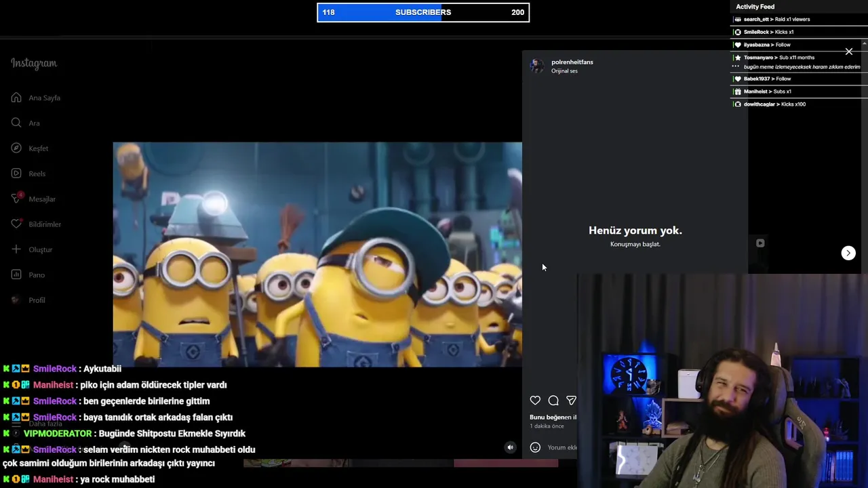Select Ana Sayfa in the sidebar
Image resolution: width=868 pixels, height=488 pixels.
[44, 98]
